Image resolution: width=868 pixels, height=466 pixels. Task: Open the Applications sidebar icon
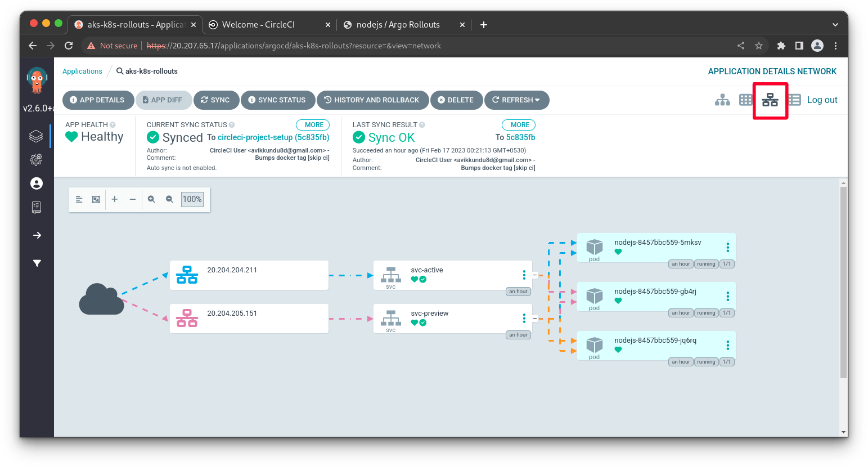pos(36,135)
